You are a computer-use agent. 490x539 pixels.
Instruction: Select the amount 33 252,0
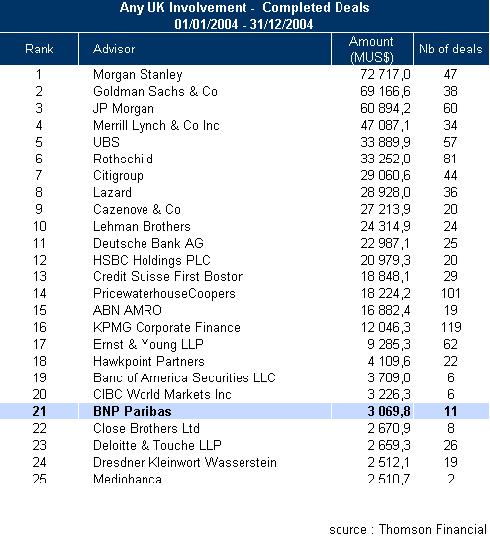click(x=385, y=159)
